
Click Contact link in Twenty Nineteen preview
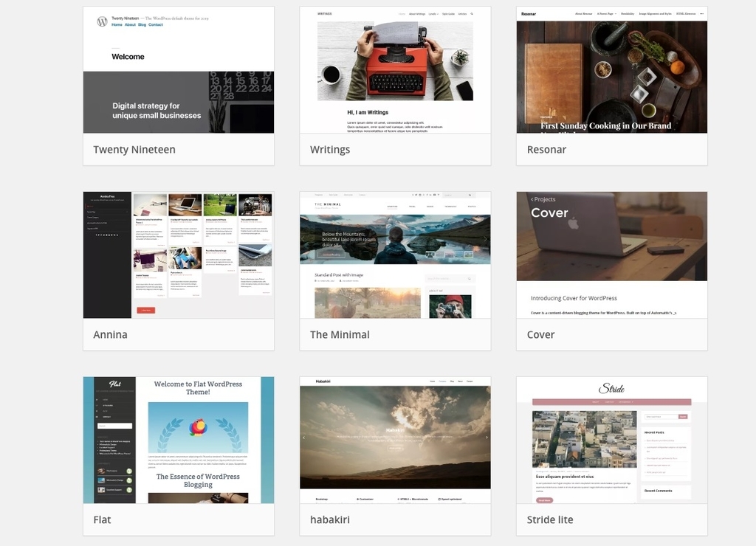155,24
